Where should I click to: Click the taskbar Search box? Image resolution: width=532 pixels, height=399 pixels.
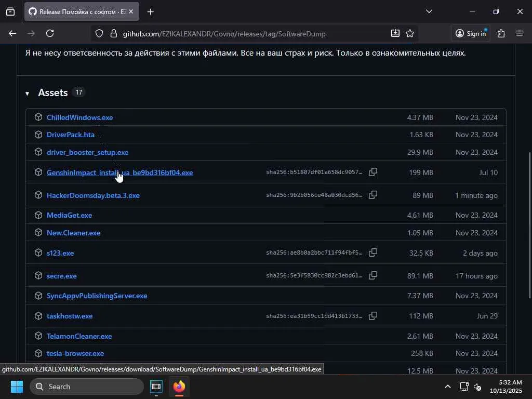87,387
